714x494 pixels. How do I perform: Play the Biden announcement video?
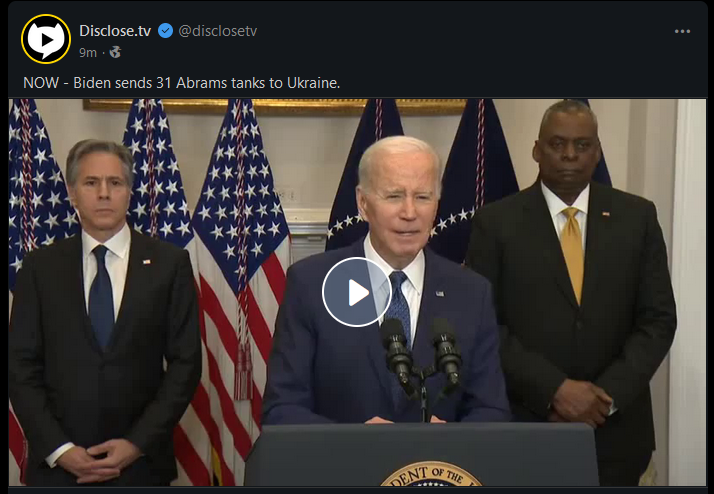pos(357,292)
